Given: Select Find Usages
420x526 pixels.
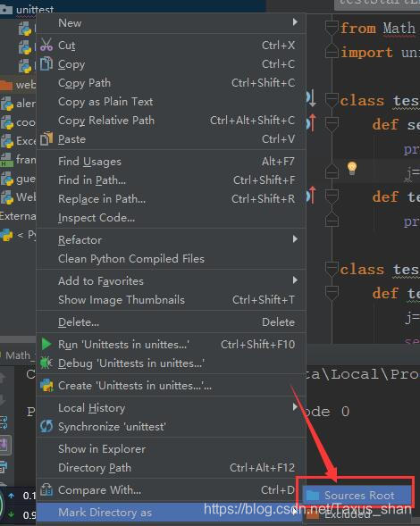Looking at the screenshot, I should click(x=171, y=162).
